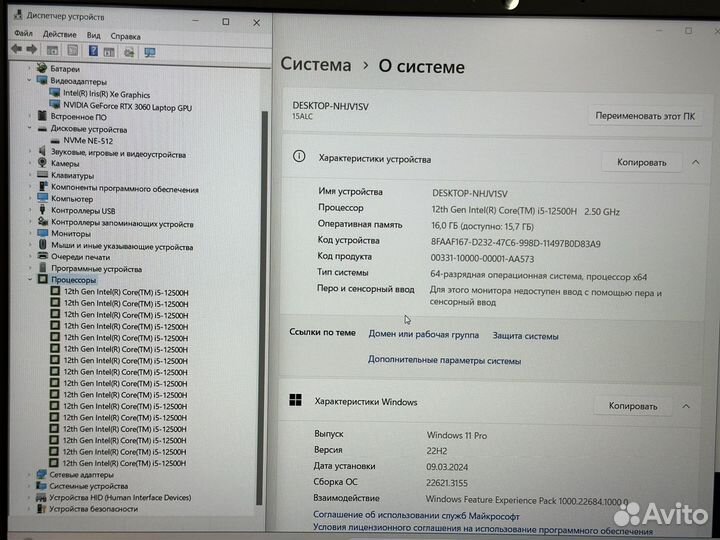The width and height of the screenshot is (720, 540).
Task: Collapse the Характеристики устройства section chevron
Action: click(x=696, y=163)
